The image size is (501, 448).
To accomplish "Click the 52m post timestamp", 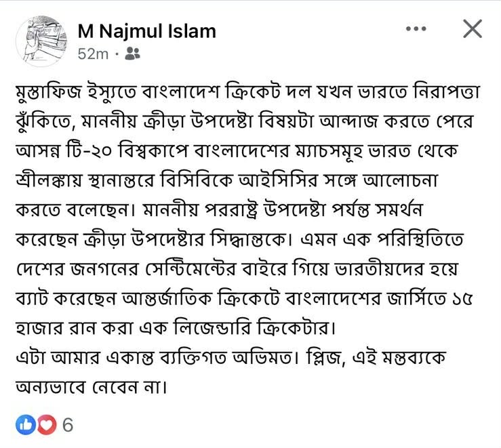I will pyautogui.click(x=93, y=54).
